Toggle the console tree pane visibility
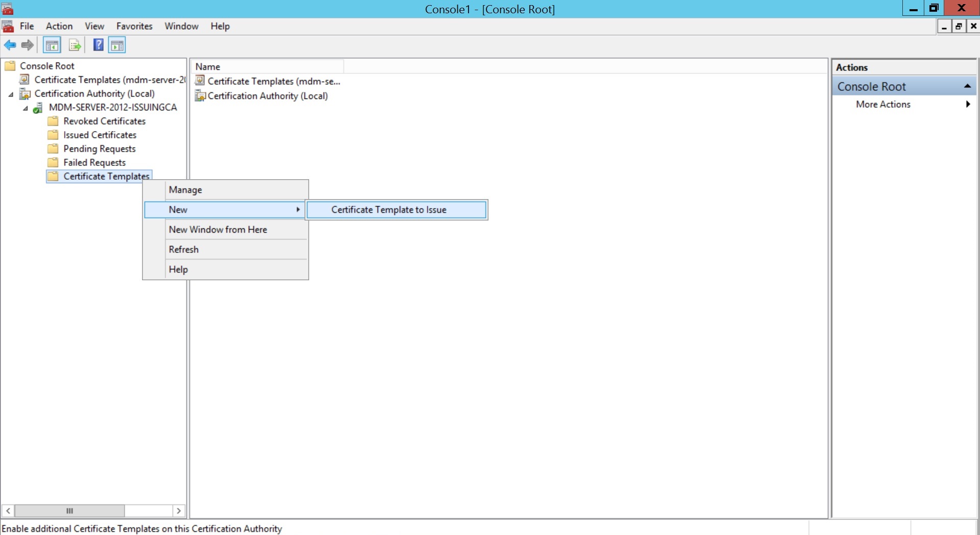This screenshot has height=535, width=980. [x=52, y=45]
